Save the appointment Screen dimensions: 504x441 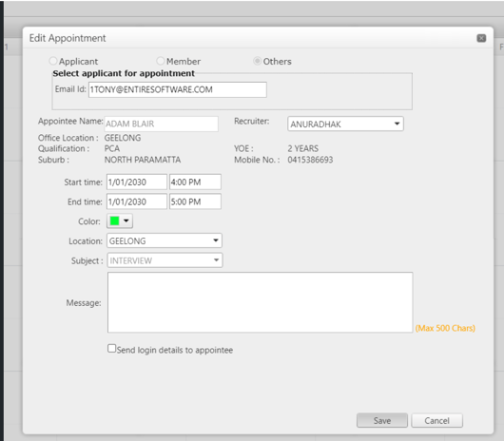382,420
